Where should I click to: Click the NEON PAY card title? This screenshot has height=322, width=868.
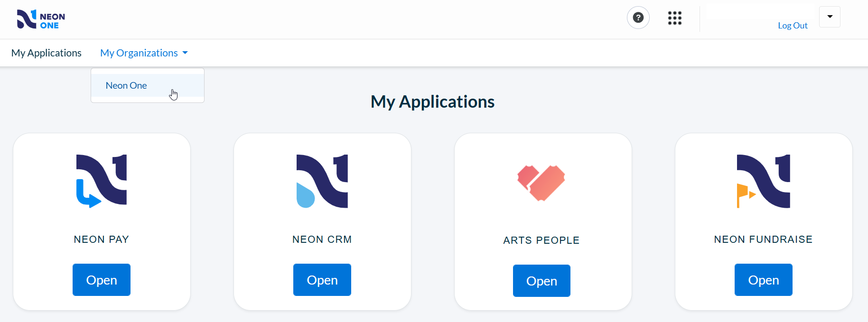(x=102, y=239)
